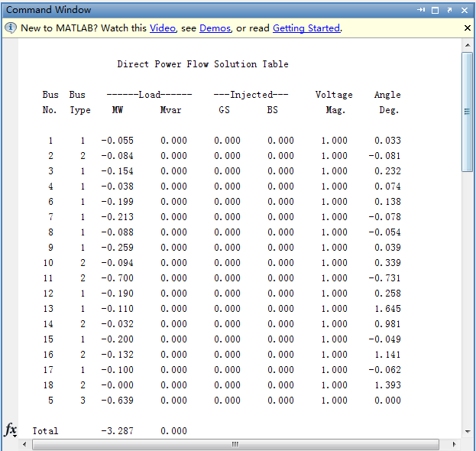Click the MW value -0.154 for bus 3

117,171
